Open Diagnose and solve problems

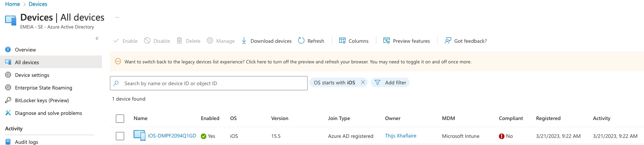48,113
